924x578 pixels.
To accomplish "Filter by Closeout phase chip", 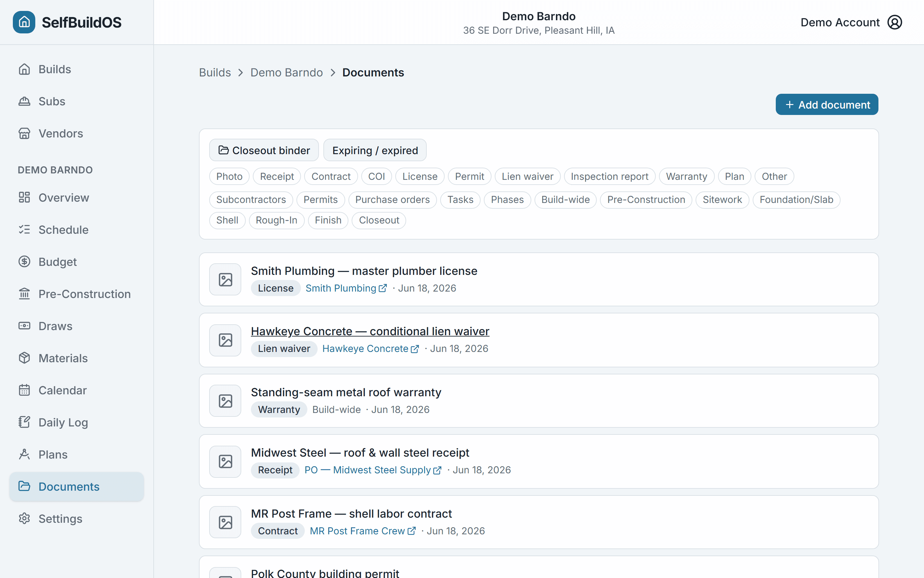I will tap(379, 220).
